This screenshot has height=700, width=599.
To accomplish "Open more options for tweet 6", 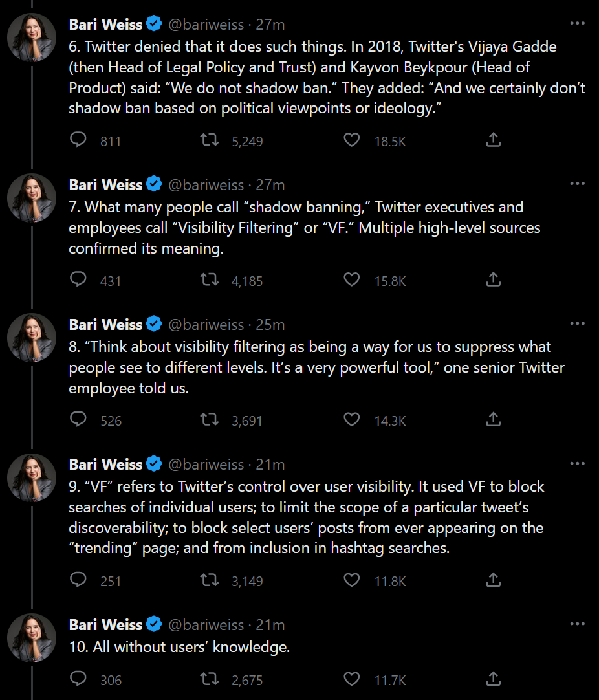I will coord(577,23).
